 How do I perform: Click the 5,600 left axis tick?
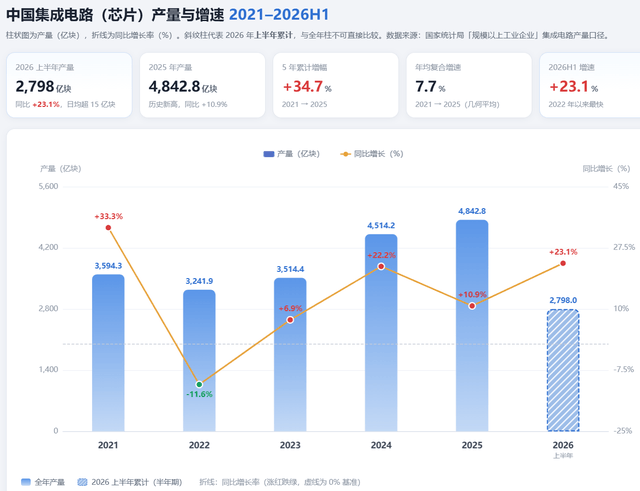[48, 186]
